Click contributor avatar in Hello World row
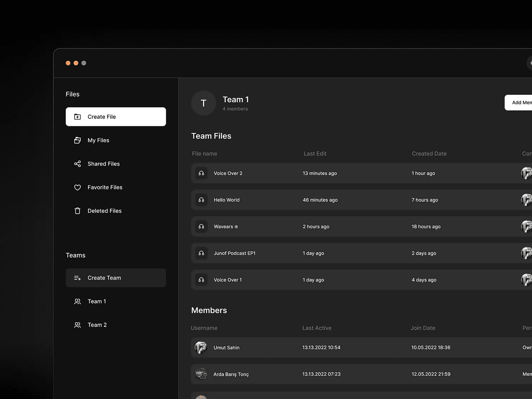Screen dimensions: 532x399 (x=527, y=200)
